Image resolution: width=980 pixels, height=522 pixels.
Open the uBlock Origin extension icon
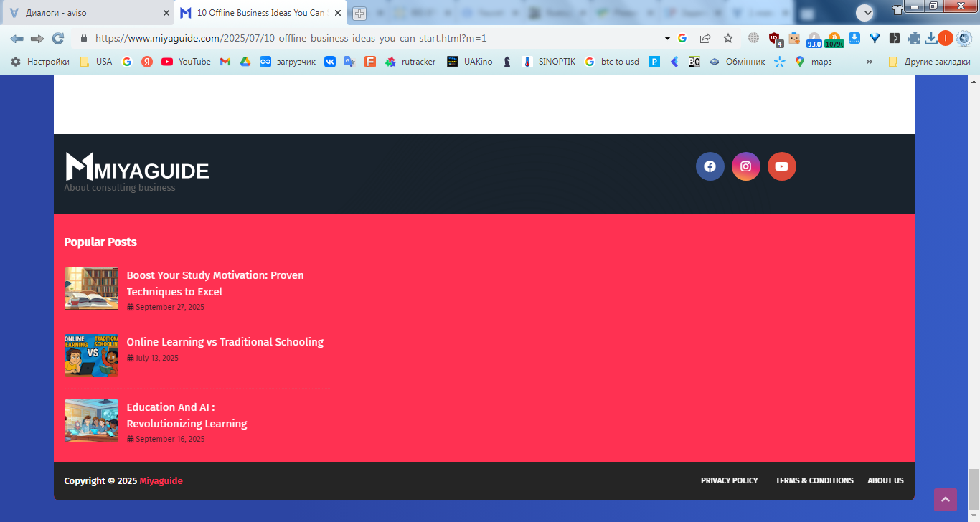click(775, 39)
